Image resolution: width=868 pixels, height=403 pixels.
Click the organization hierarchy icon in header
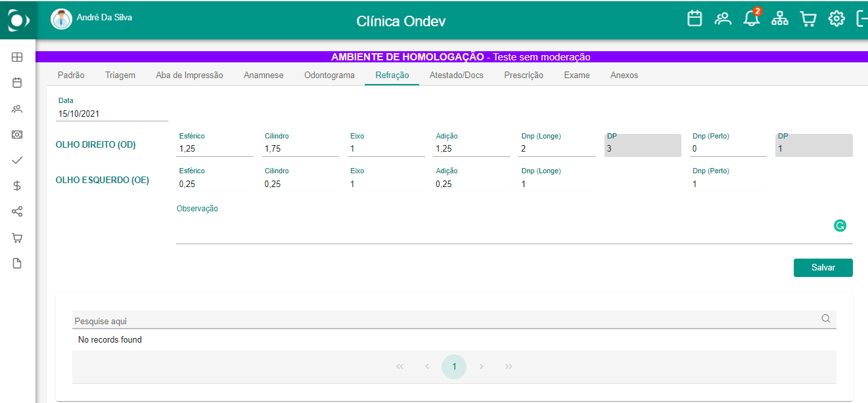pyautogui.click(x=779, y=18)
